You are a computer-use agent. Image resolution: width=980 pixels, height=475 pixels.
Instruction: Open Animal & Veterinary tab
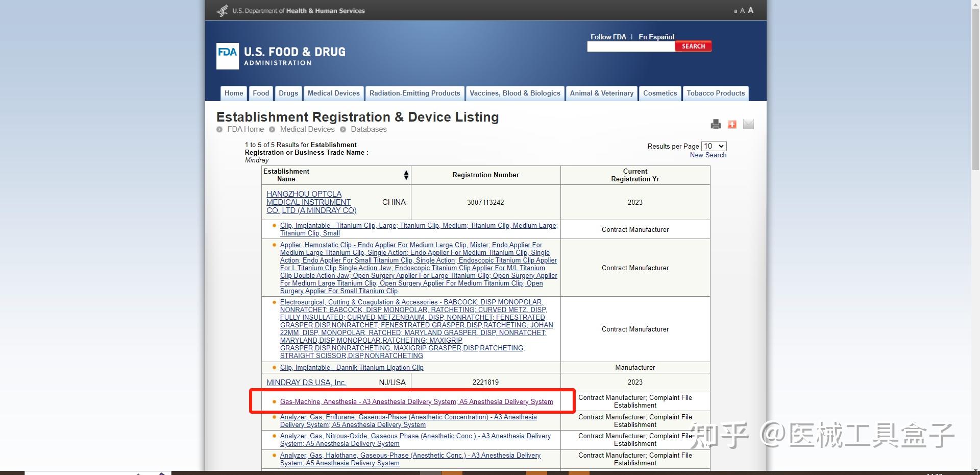click(602, 93)
